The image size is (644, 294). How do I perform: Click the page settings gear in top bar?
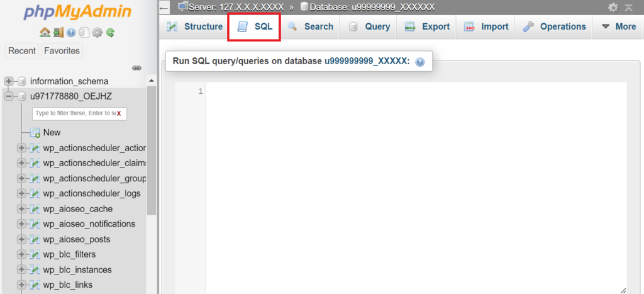pos(613,8)
